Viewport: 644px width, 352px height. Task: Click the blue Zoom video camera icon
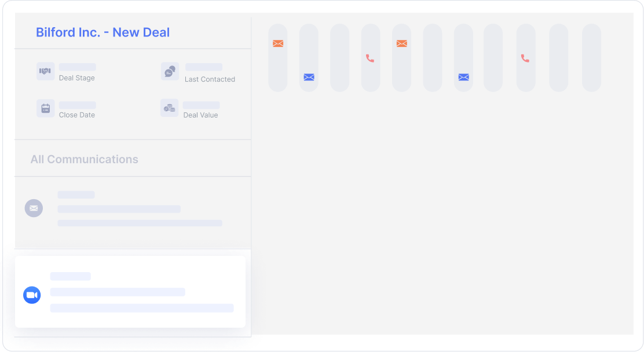coord(32,295)
